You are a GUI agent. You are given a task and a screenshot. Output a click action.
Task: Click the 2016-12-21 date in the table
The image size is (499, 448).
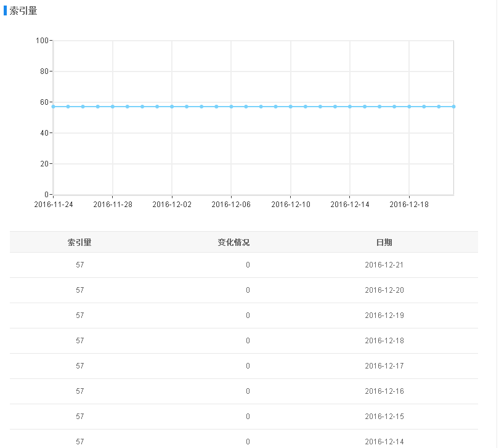384,265
